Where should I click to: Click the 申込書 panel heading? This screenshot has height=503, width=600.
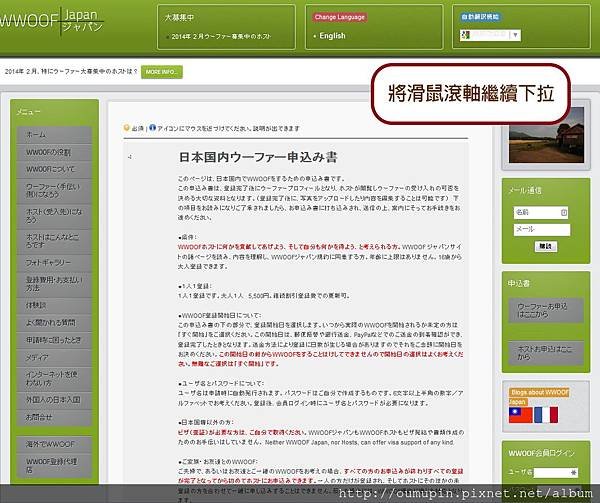[518, 283]
